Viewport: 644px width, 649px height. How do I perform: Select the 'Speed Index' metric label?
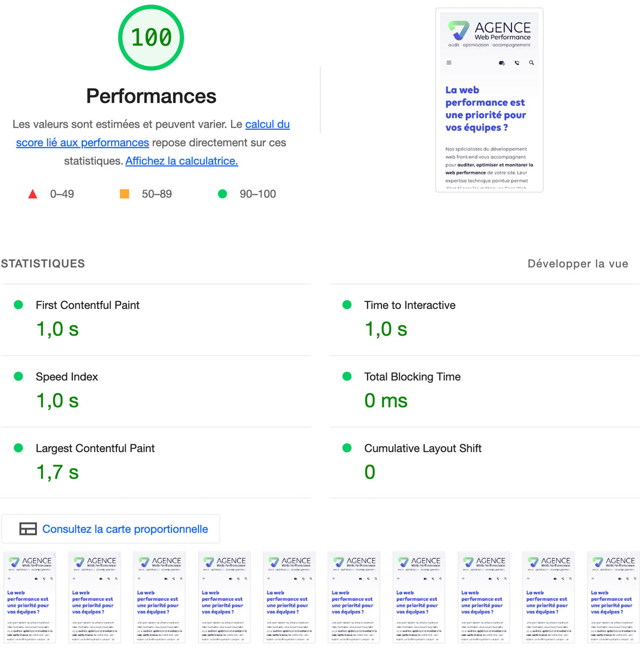click(x=67, y=377)
